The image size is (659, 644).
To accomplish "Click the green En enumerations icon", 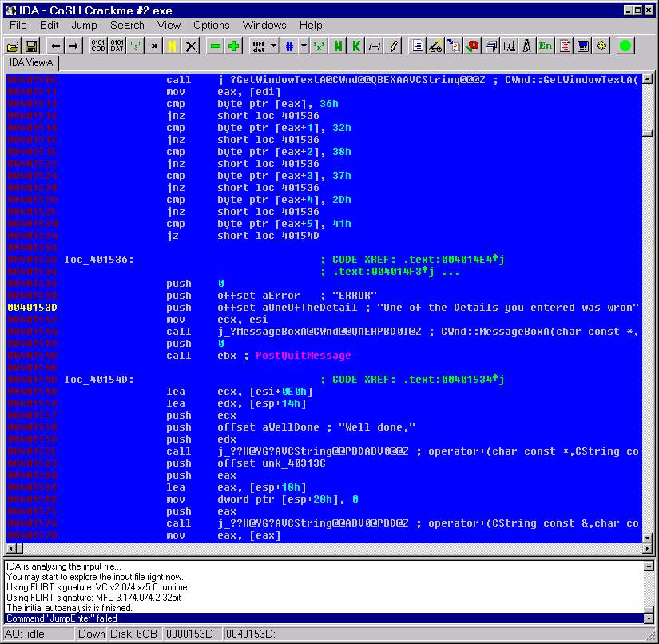I will tap(546, 46).
